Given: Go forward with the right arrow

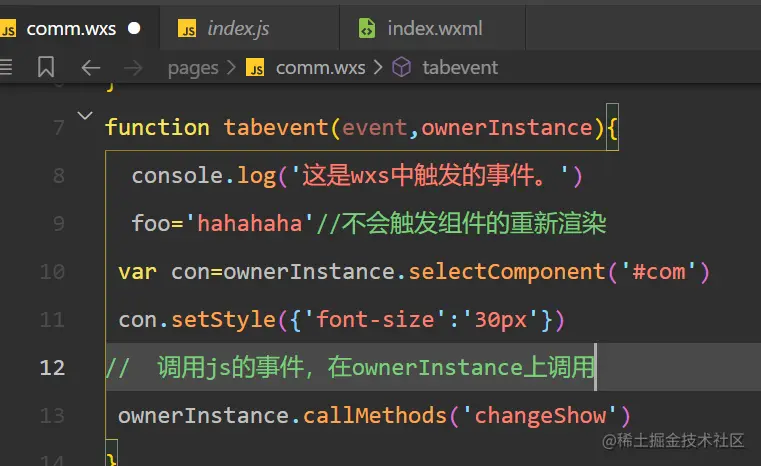Looking at the screenshot, I should coord(133,67).
